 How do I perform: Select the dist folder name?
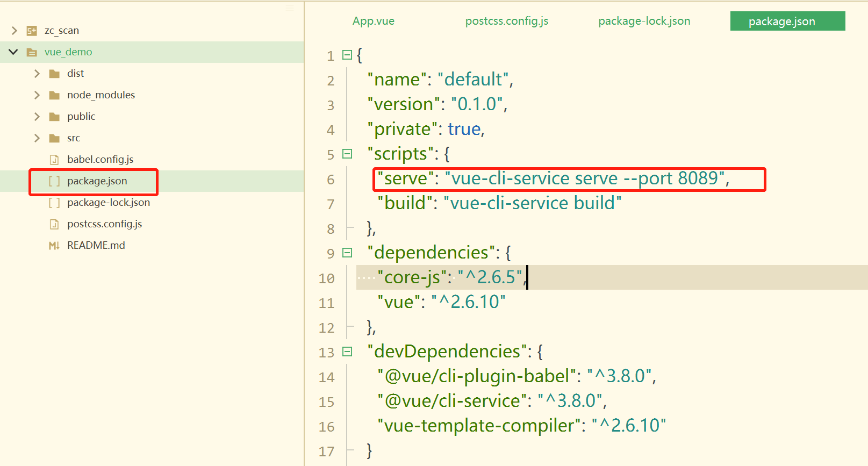point(75,73)
